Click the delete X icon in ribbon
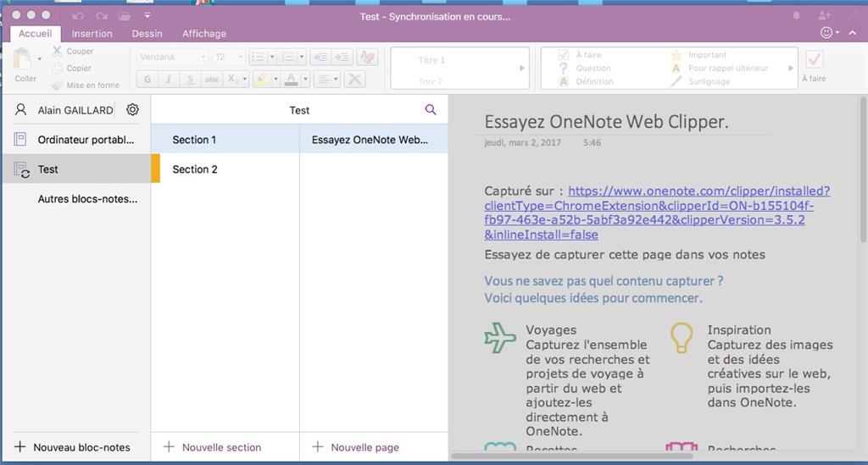The image size is (868, 465). coord(355,80)
